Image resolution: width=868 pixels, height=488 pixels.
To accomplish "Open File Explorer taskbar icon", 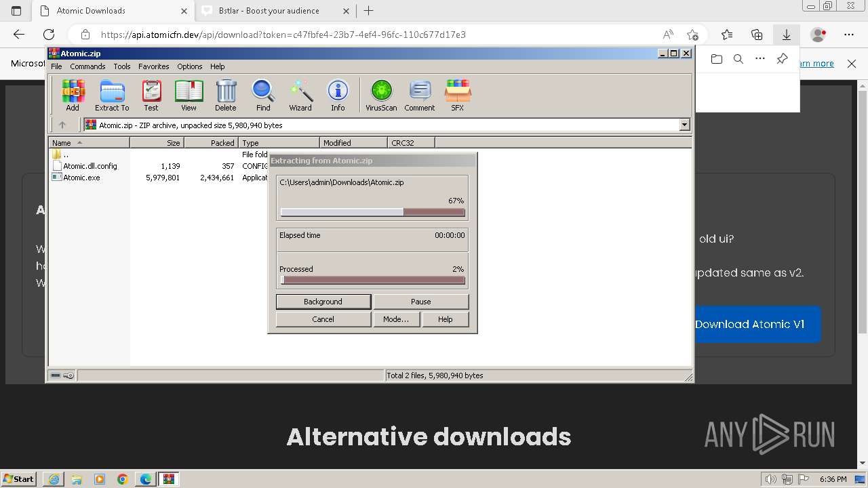I will 77,479.
